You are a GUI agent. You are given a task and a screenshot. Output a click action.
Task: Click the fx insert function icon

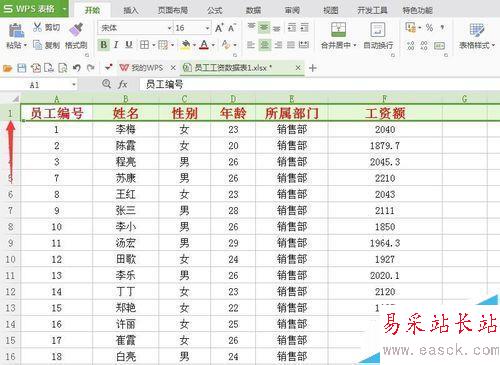pyautogui.click(x=123, y=85)
